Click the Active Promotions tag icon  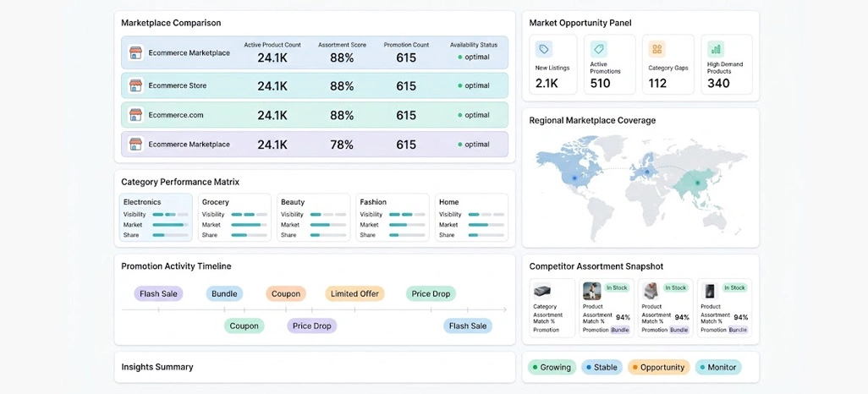(598, 49)
